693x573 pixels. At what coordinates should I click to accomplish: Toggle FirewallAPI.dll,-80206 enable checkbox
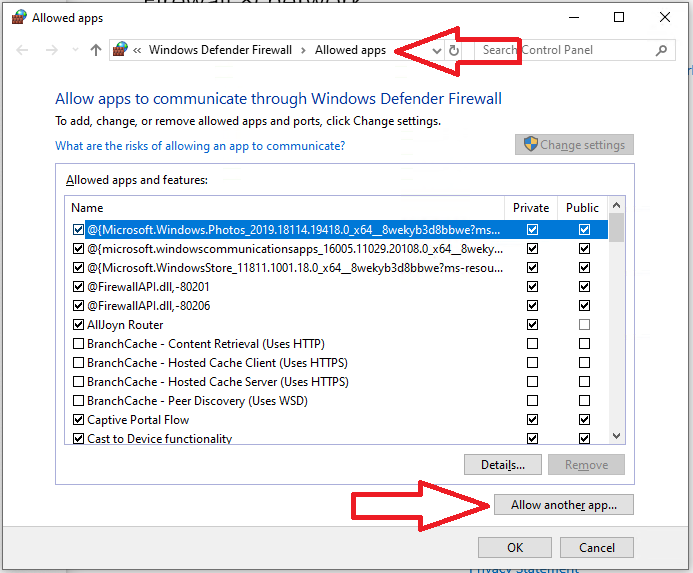78,306
